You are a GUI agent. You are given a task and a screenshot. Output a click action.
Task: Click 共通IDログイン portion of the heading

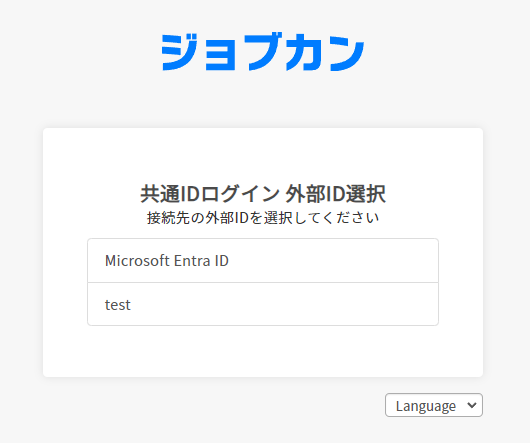210,194
